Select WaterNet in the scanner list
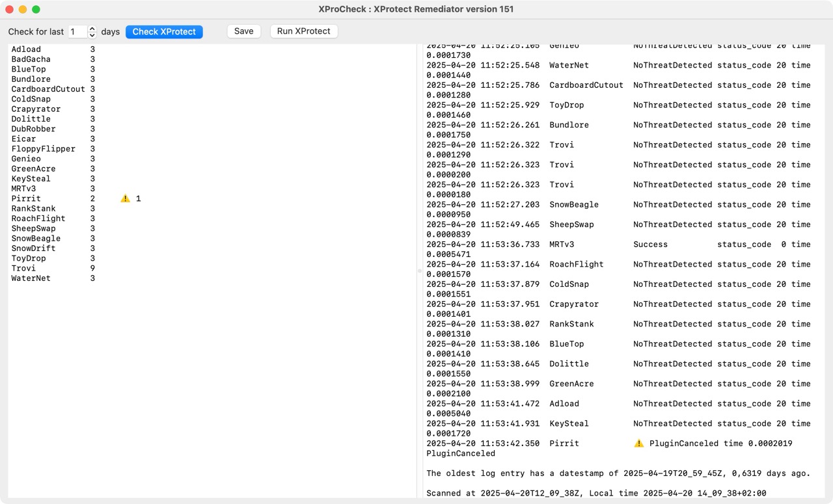The image size is (833, 504). (31, 278)
